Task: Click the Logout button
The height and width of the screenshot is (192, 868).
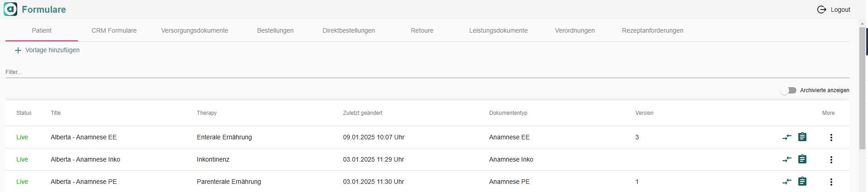Action: coord(834,10)
